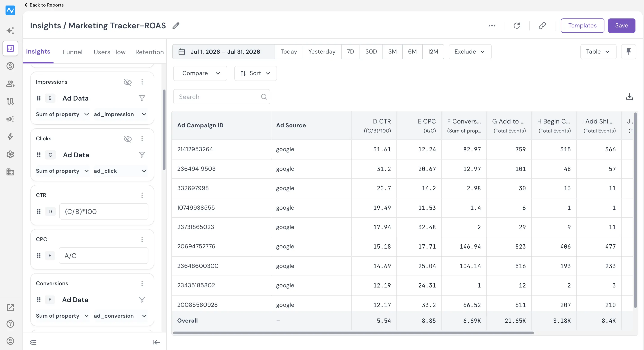Switch to the Funnel tab
644x350 pixels.
(72, 52)
